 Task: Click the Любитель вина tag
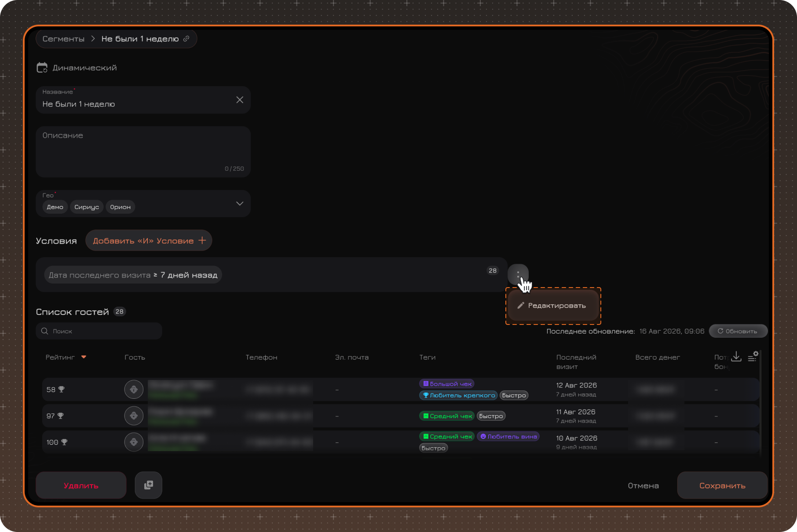coord(508,437)
